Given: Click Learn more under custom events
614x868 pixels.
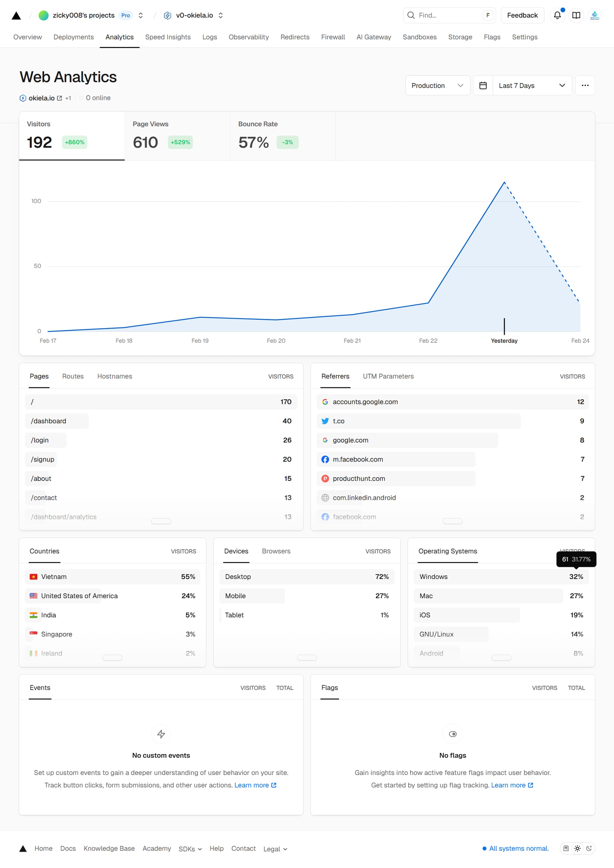Looking at the screenshot, I should [x=253, y=785].
